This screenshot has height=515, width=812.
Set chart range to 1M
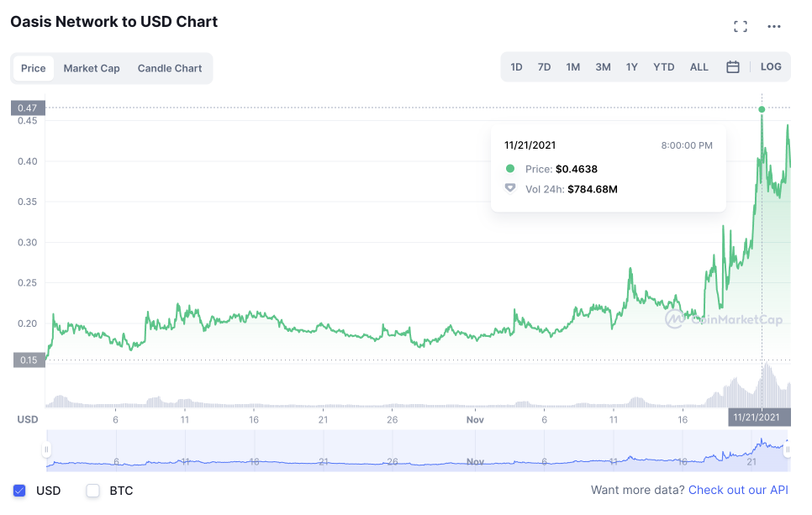573,67
